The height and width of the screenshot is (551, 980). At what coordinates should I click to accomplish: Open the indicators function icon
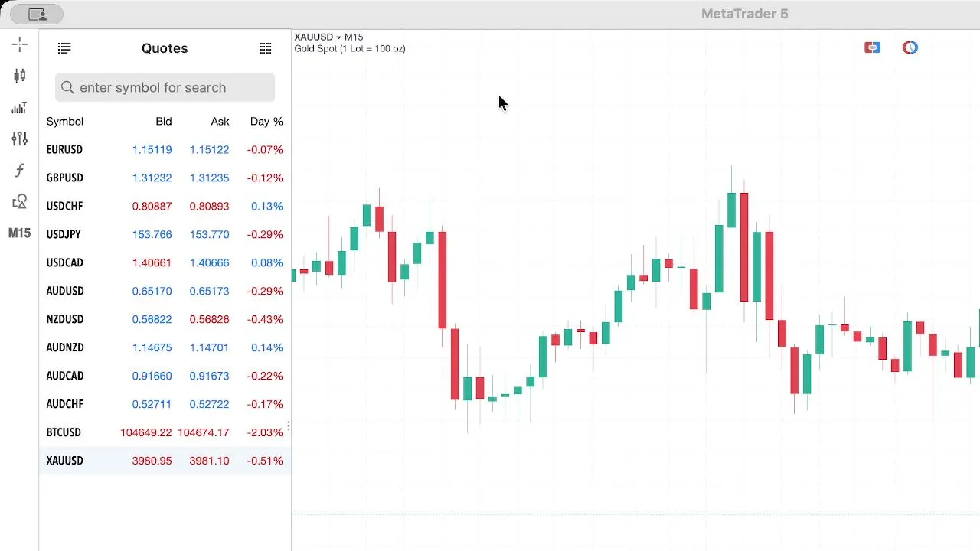pyautogui.click(x=20, y=171)
